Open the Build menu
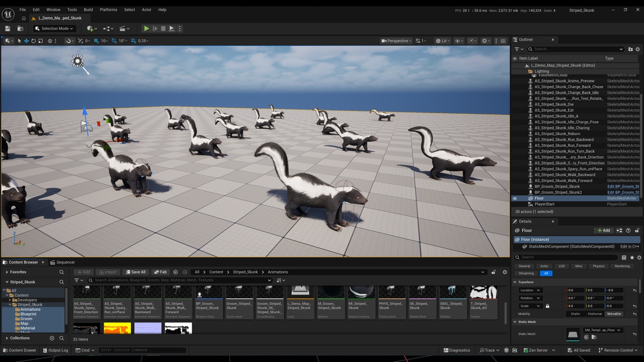 coord(88,10)
